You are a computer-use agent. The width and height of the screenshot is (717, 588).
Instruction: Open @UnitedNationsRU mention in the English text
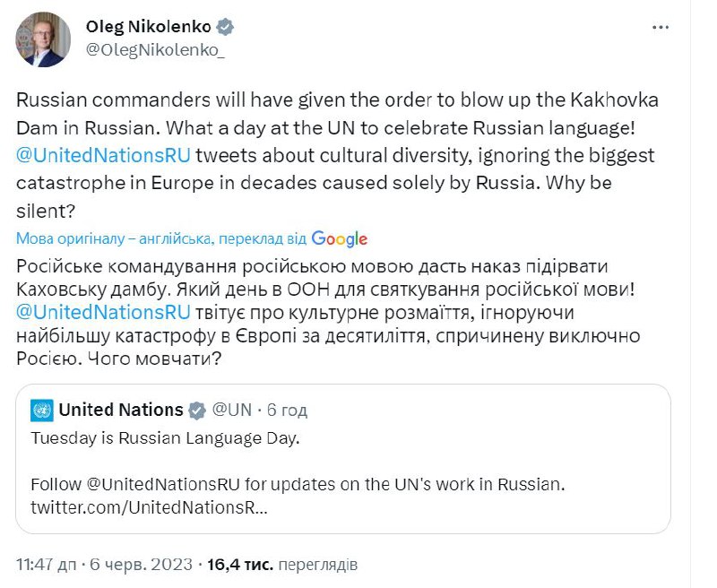(x=104, y=153)
